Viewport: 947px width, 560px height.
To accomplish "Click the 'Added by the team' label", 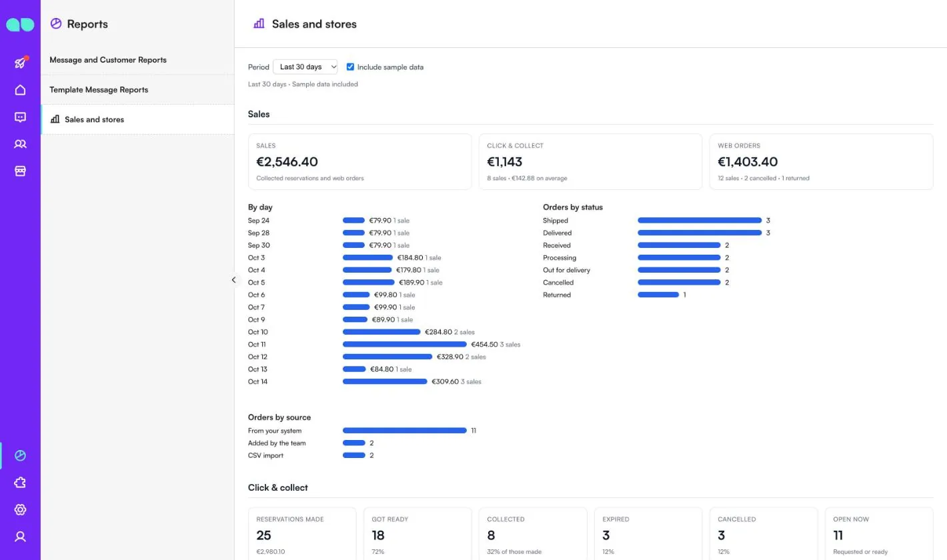I will tap(277, 443).
